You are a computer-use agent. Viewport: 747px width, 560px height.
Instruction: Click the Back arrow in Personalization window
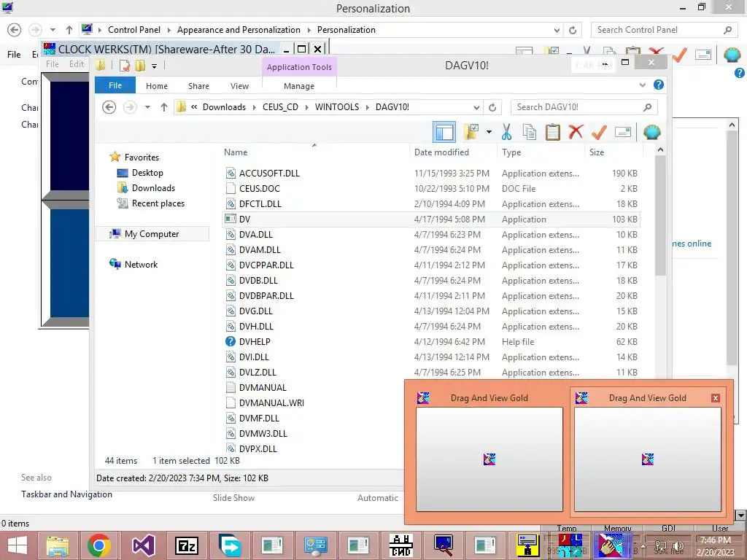coord(15,30)
